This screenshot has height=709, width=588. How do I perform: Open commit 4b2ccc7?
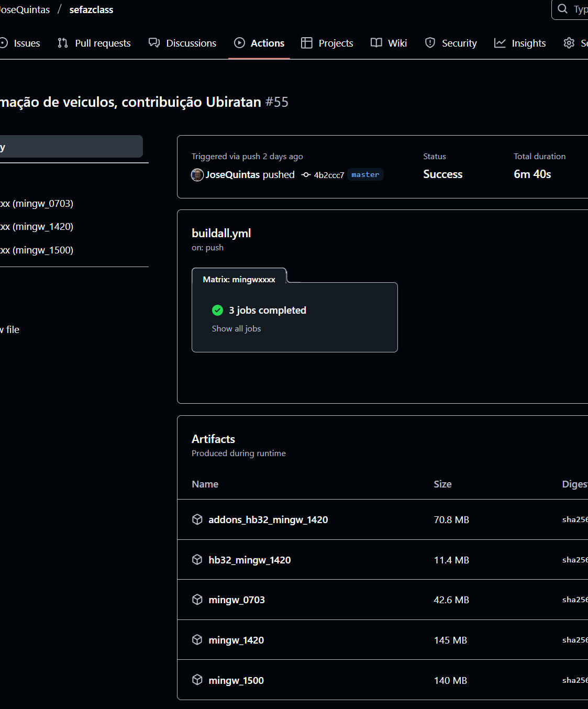click(329, 175)
